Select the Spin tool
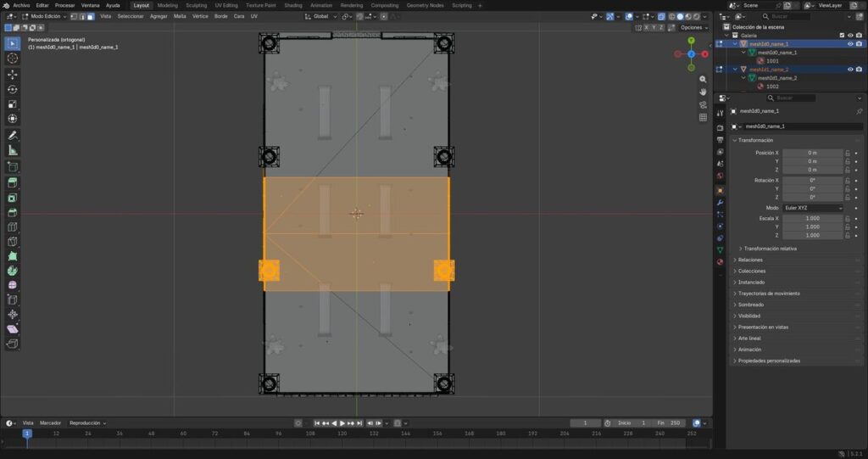Viewport: 868px width, 459px height. click(13, 271)
